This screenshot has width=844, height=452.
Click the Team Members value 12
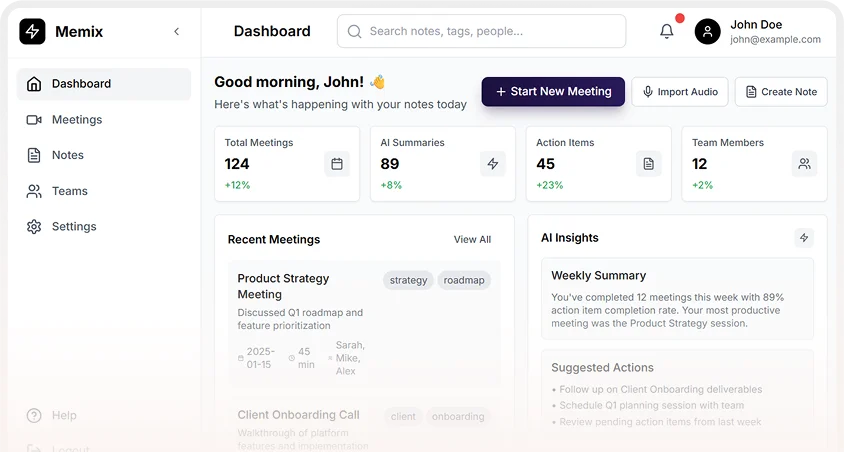tap(699, 164)
